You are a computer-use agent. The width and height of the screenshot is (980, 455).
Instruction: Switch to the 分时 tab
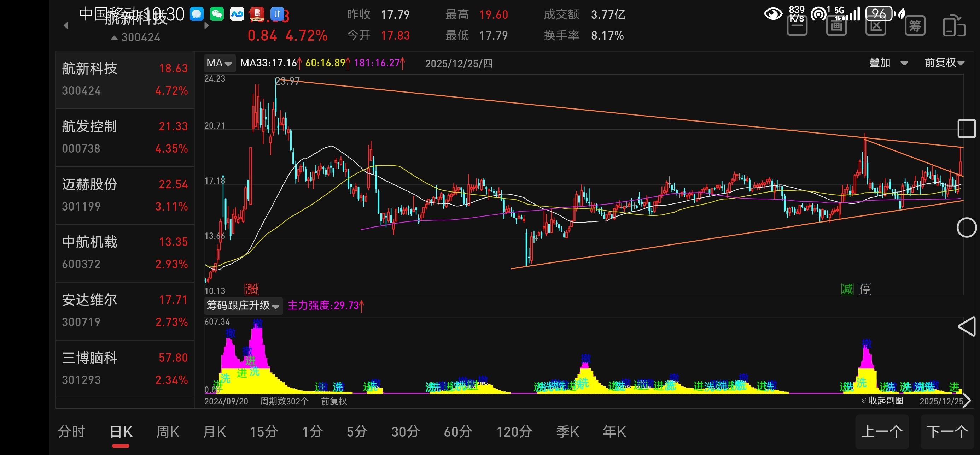[x=71, y=432]
